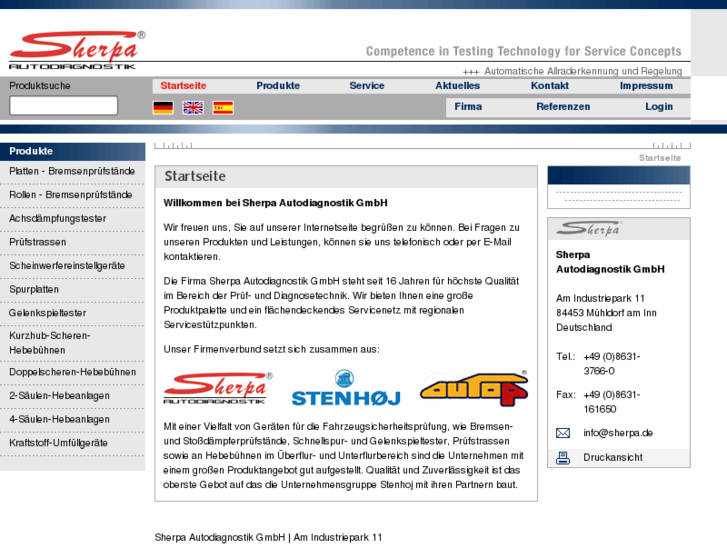Open Rollen - Bremsenprüfstände category
727x545 pixels.
click(72, 195)
